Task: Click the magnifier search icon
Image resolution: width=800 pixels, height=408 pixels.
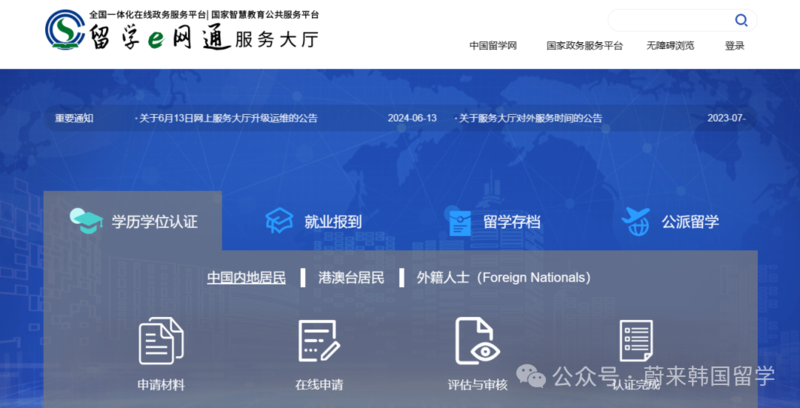Action: 741,20
